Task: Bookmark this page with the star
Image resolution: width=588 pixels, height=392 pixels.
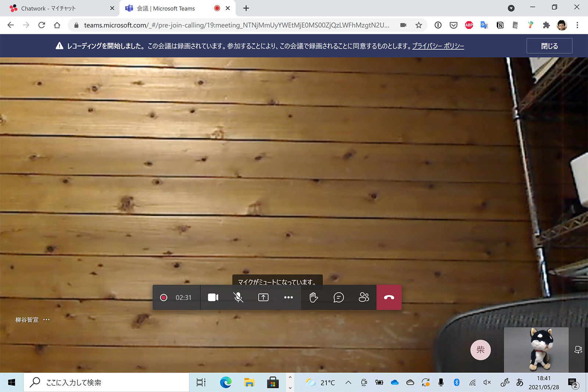Action: (419, 25)
